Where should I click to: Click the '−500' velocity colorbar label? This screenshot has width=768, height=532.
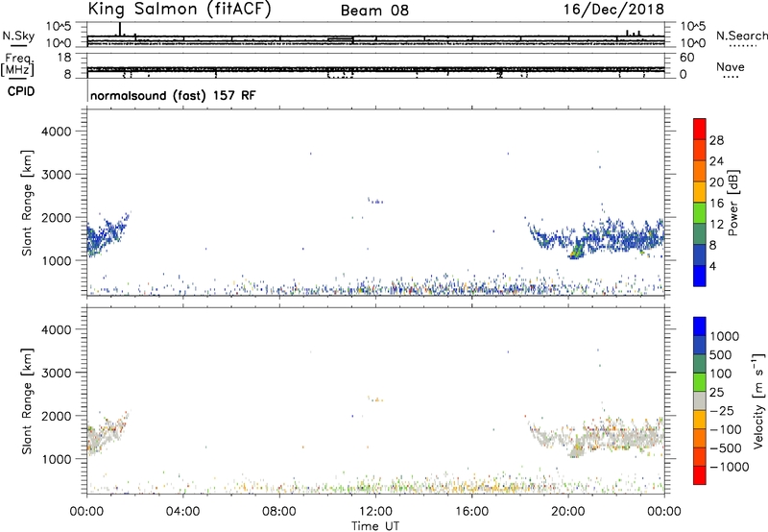tap(726, 448)
